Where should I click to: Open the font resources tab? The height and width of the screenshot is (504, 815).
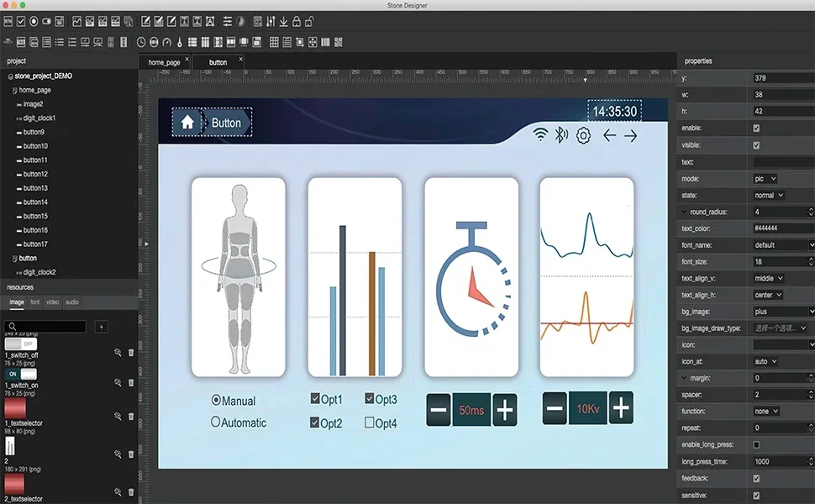tap(34, 302)
